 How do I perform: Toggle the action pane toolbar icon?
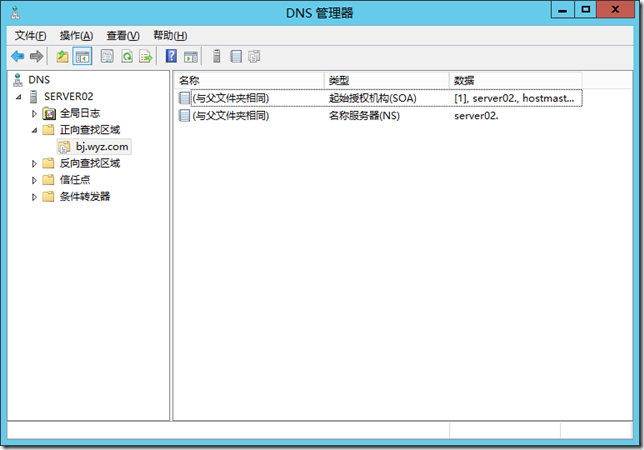pos(191,56)
